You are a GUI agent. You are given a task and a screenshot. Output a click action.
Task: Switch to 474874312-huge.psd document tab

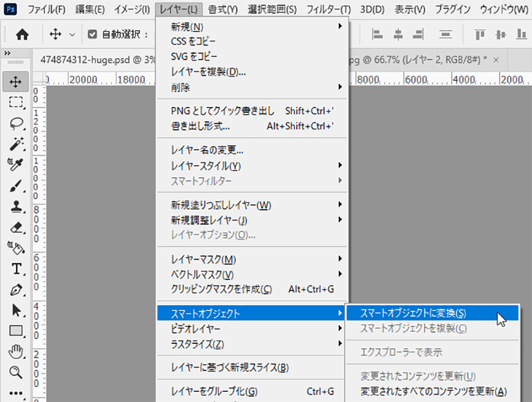(95, 60)
